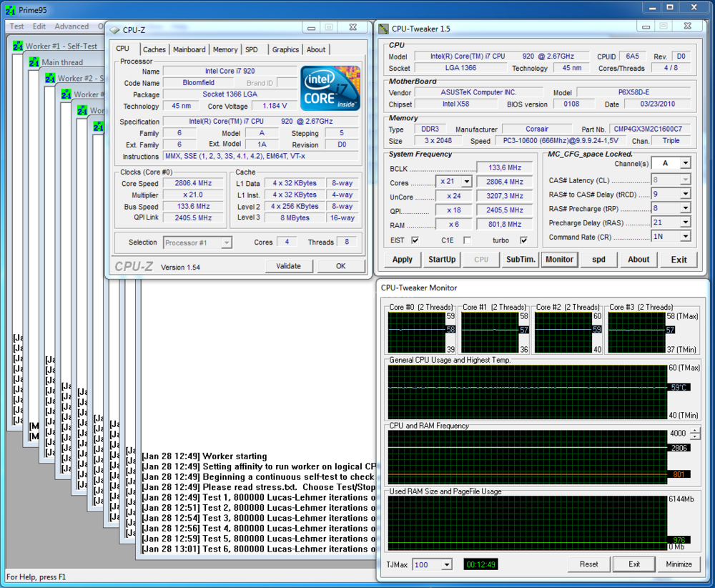Click the motherboard model P6X58D-E
This screenshot has height=588, width=715.
coord(633,92)
